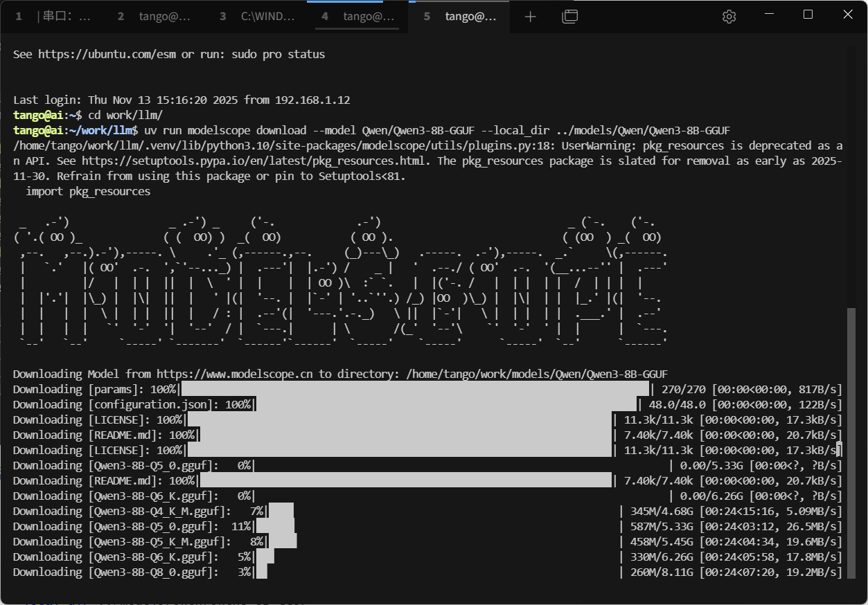This screenshot has width=868, height=605.
Task: Click the '587M/5.33G' download status text
Action: [661, 526]
